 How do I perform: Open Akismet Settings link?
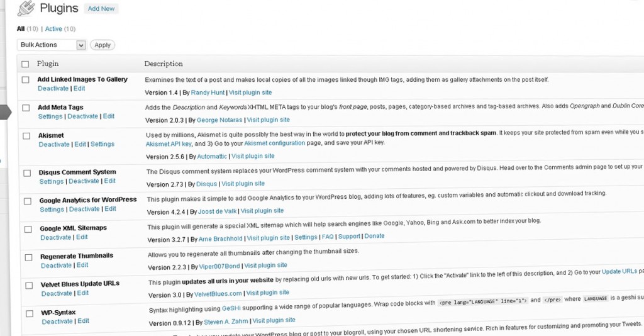point(103,144)
